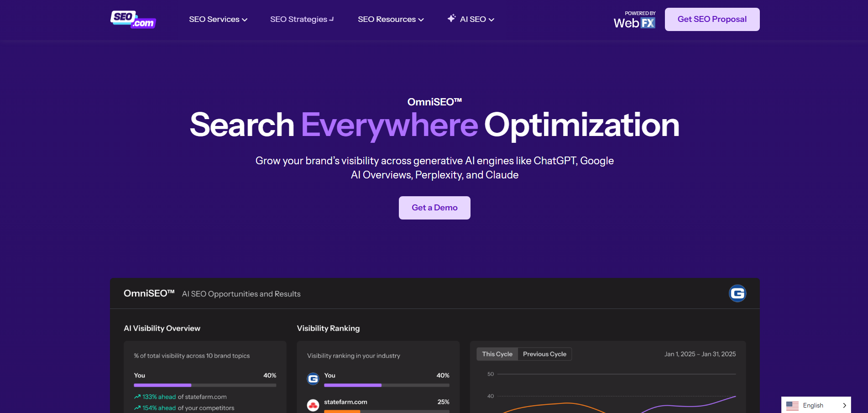Expand the SEO Resources menu
Screen dimensions: 868x413
390,19
